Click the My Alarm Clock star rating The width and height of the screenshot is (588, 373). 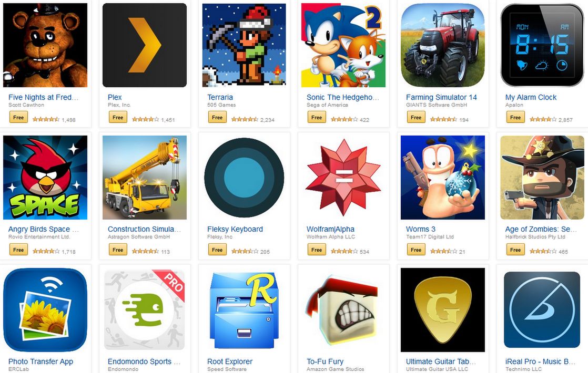(543, 119)
